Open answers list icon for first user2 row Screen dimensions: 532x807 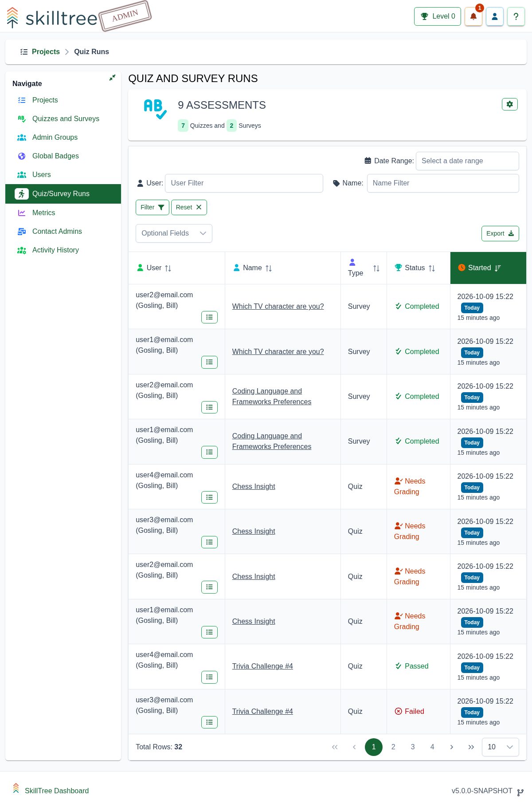(209, 317)
